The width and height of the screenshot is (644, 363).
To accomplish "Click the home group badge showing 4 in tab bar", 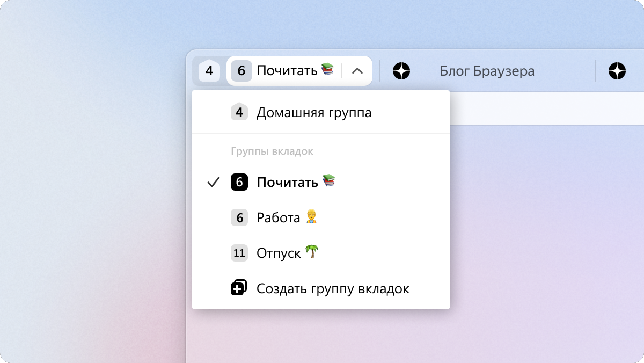I will click(x=209, y=71).
